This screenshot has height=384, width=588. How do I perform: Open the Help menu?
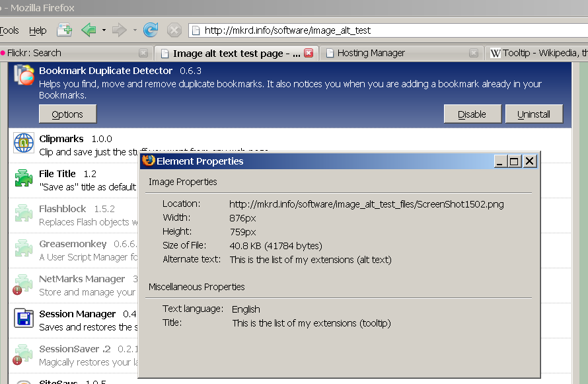point(38,30)
